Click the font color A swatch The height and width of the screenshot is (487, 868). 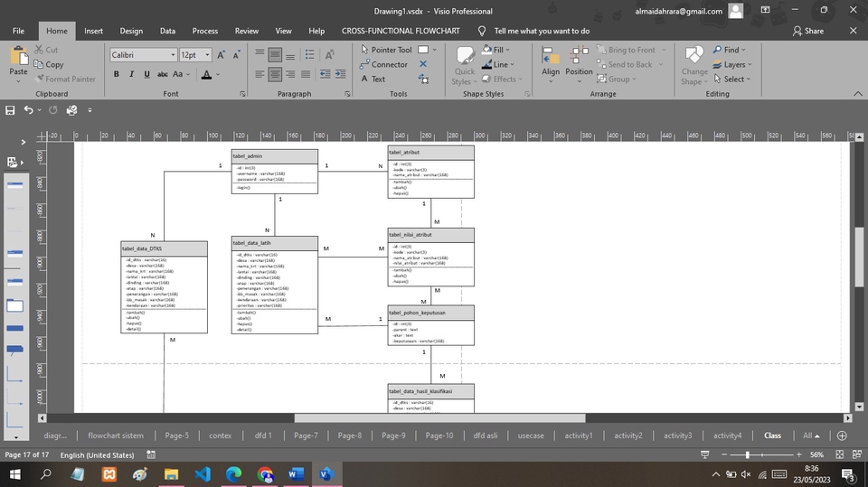click(x=206, y=74)
